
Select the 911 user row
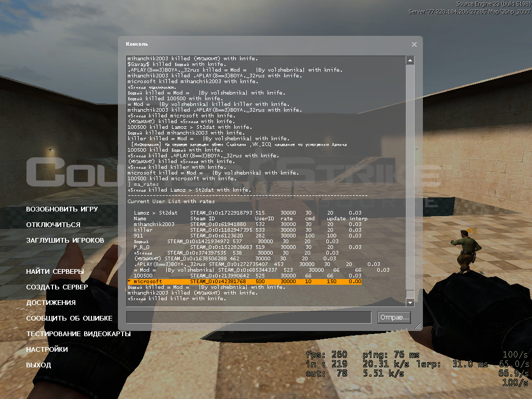tap(248, 236)
